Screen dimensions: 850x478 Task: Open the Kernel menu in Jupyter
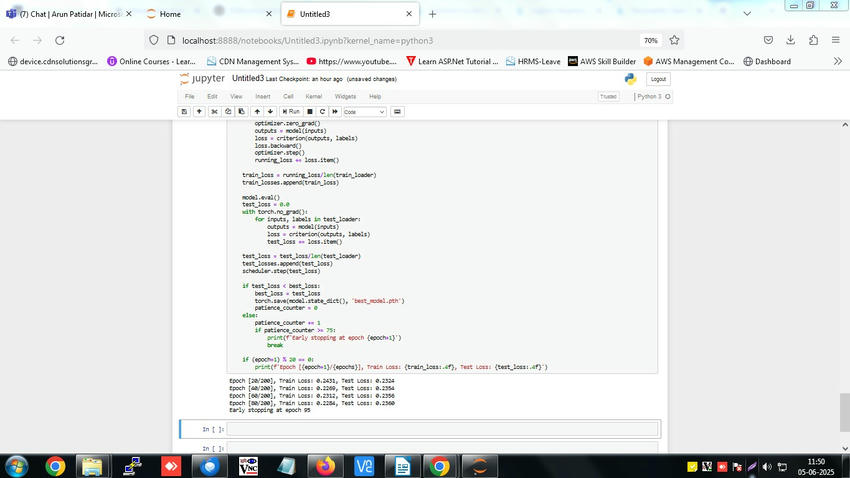(313, 96)
